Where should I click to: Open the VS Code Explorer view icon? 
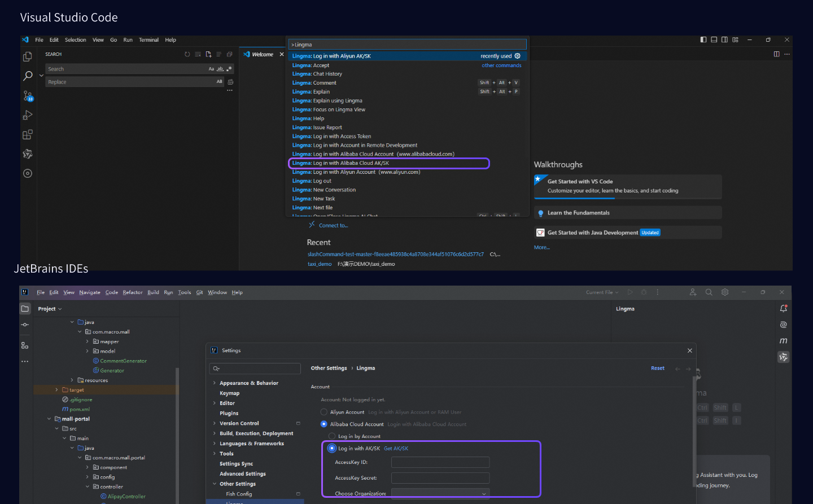(x=27, y=57)
